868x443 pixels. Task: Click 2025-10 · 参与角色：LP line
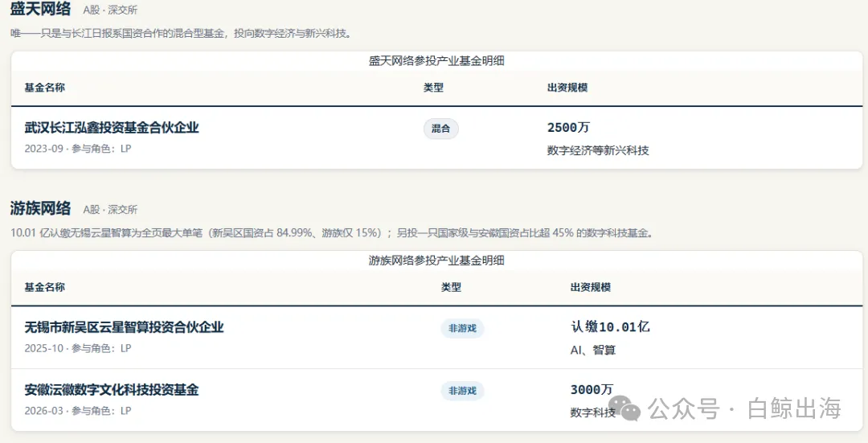78,348
